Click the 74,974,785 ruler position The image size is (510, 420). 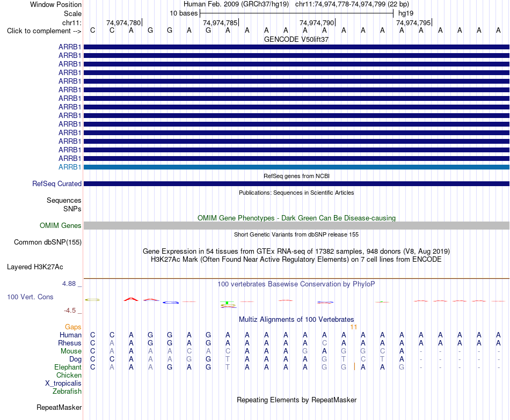[220, 23]
